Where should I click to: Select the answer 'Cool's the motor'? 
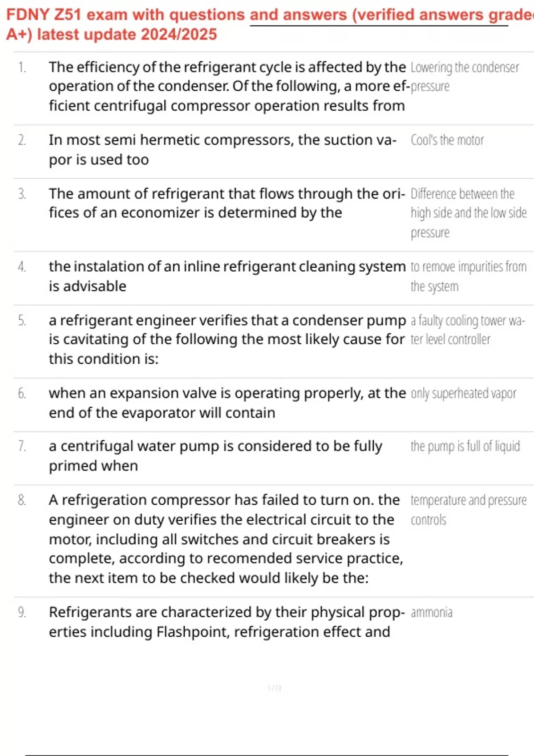pos(447,140)
